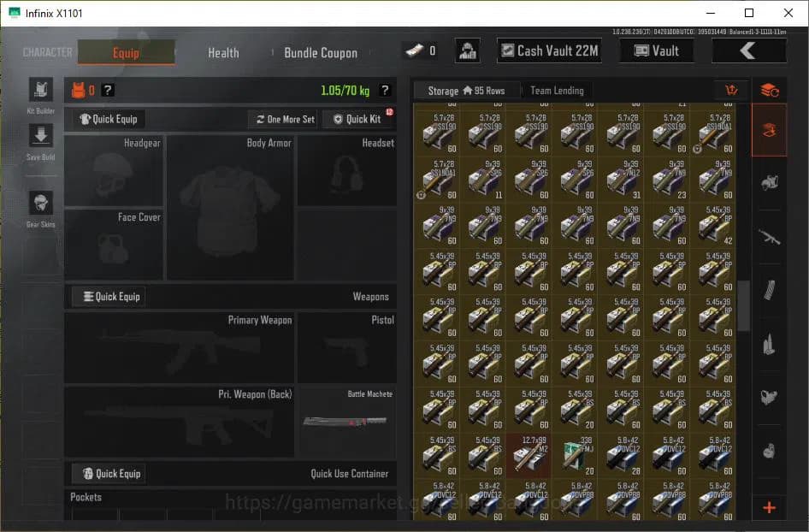Select the magazine filter icon in right sidebar
This screenshot has height=532, width=809.
769,292
